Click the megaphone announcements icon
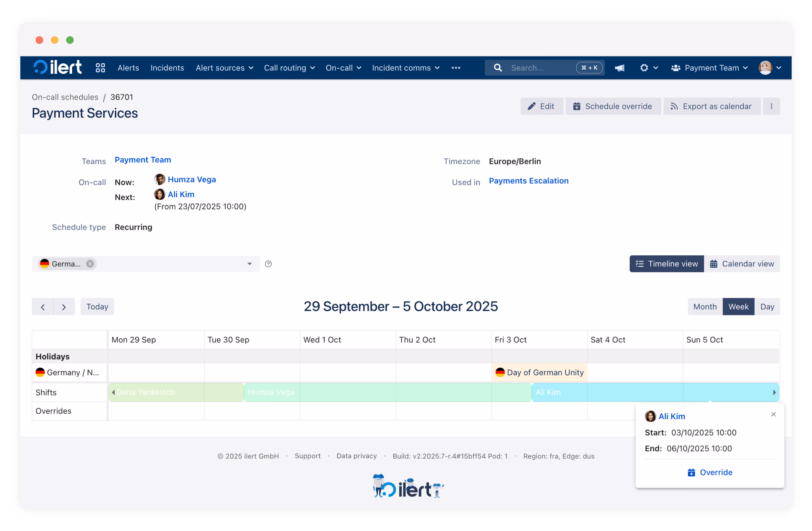The image size is (812, 531). (x=620, y=68)
